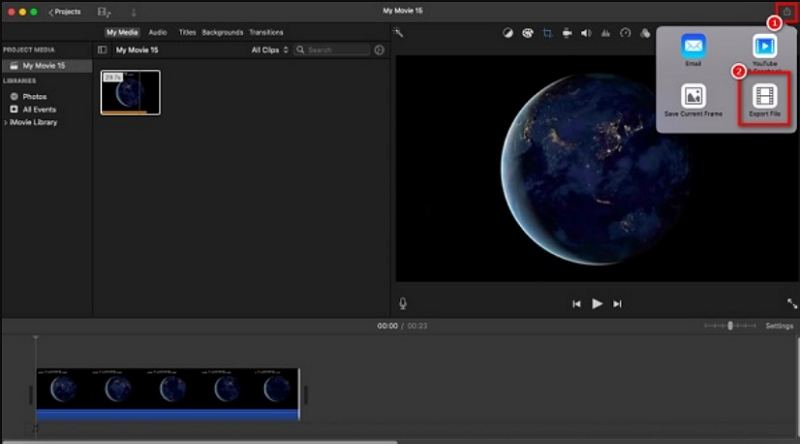
Task: Click the Search field in media browser
Action: click(x=332, y=50)
